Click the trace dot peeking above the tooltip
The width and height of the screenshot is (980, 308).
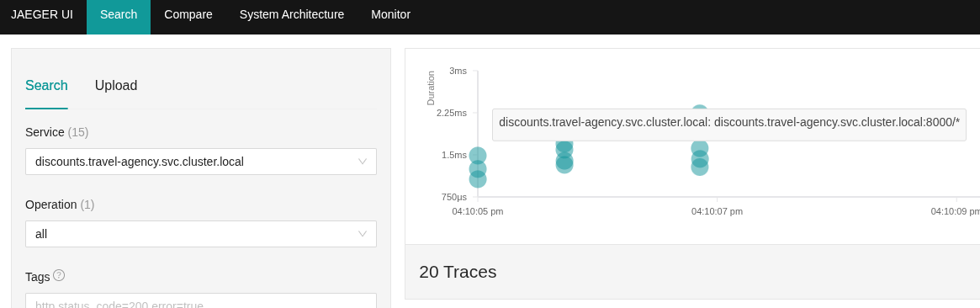click(x=699, y=111)
